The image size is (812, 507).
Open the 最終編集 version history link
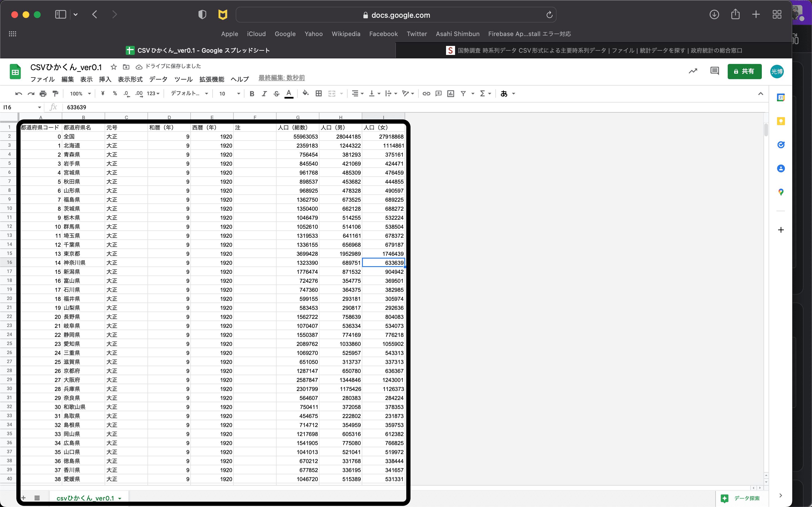(281, 78)
